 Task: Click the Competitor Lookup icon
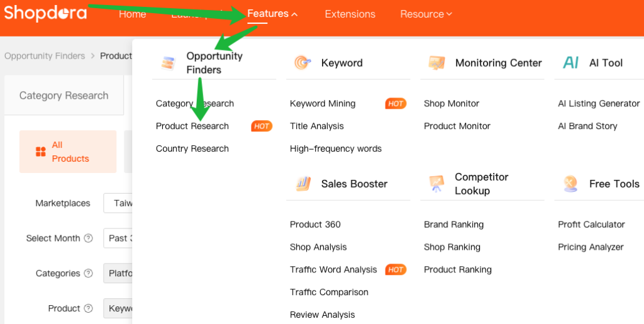(x=436, y=184)
